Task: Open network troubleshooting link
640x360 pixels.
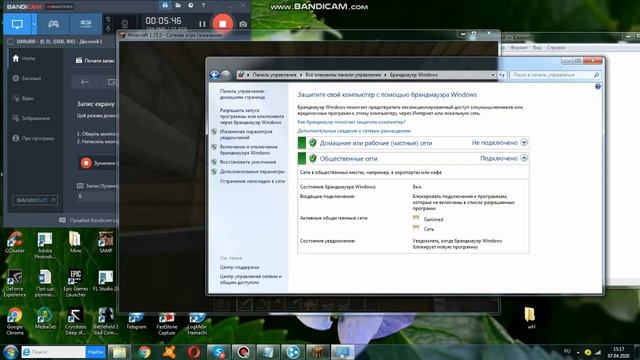Action: coord(252,181)
